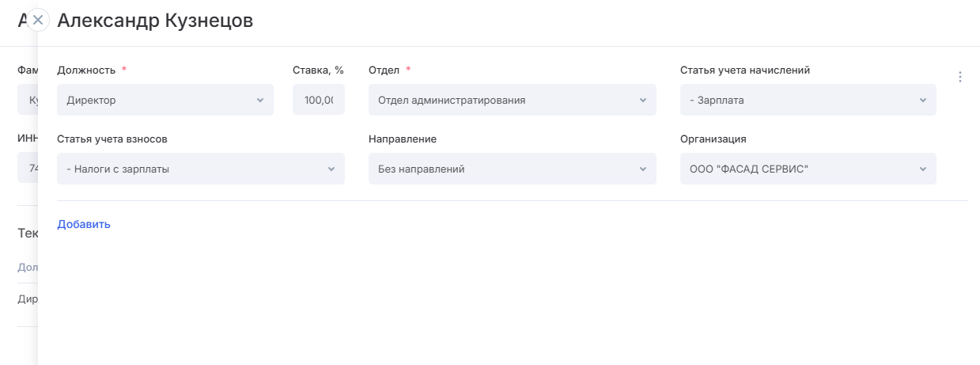
Task: Click the Организация field label
Action: point(713,139)
